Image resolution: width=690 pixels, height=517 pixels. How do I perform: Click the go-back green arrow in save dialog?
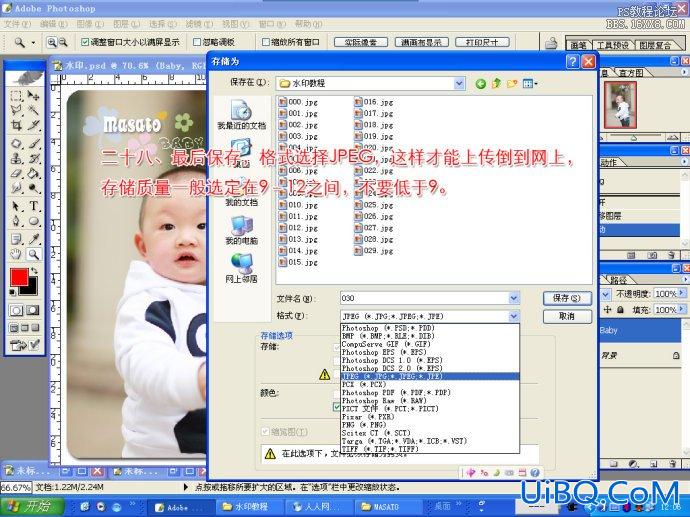pos(481,83)
